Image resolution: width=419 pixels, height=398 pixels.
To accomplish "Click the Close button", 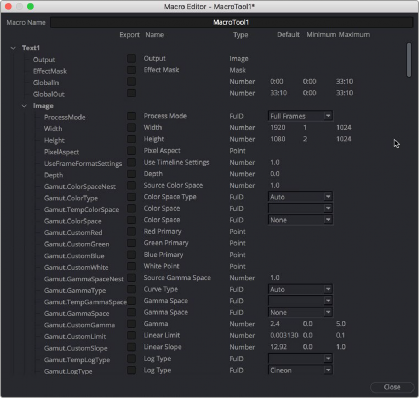I will click(392, 387).
